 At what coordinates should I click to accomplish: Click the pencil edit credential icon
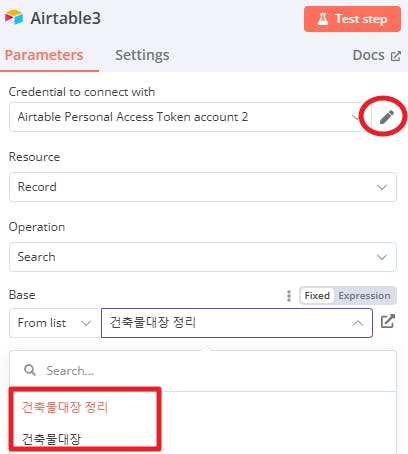[x=387, y=117]
